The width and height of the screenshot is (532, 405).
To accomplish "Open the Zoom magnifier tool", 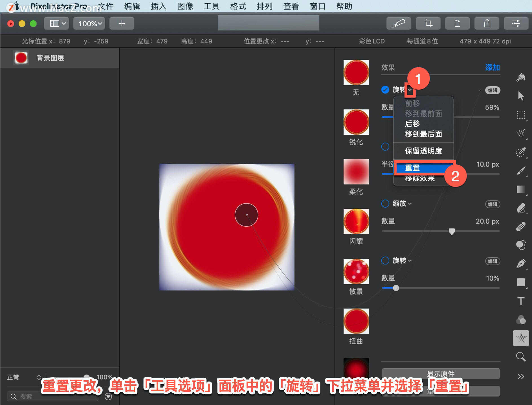I will [521, 357].
